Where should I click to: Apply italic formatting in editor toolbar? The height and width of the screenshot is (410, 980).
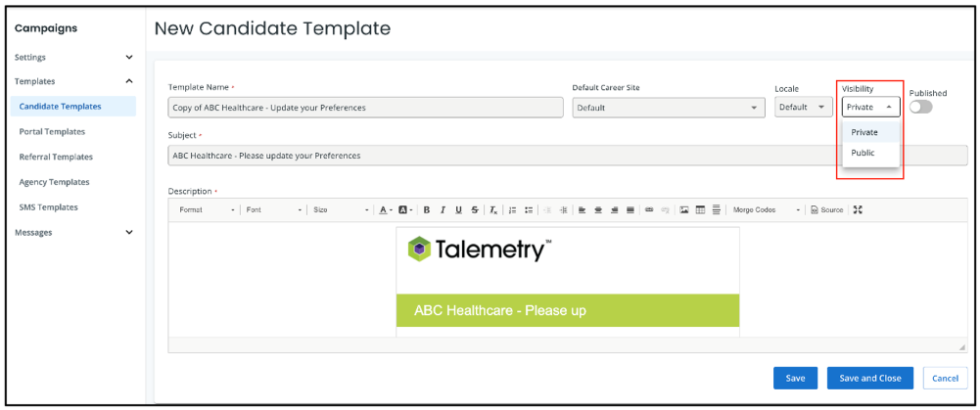click(443, 210)
